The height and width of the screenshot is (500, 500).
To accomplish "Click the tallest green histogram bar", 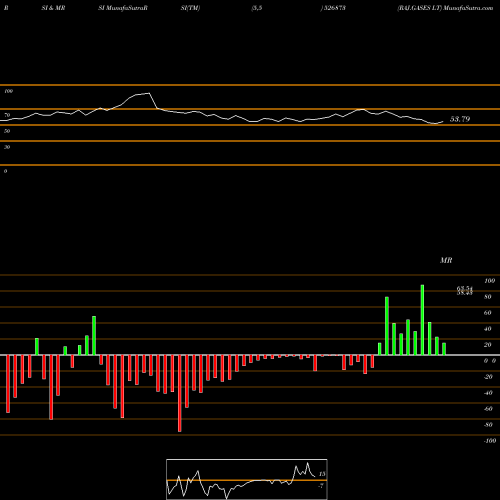I will (422, 320).
